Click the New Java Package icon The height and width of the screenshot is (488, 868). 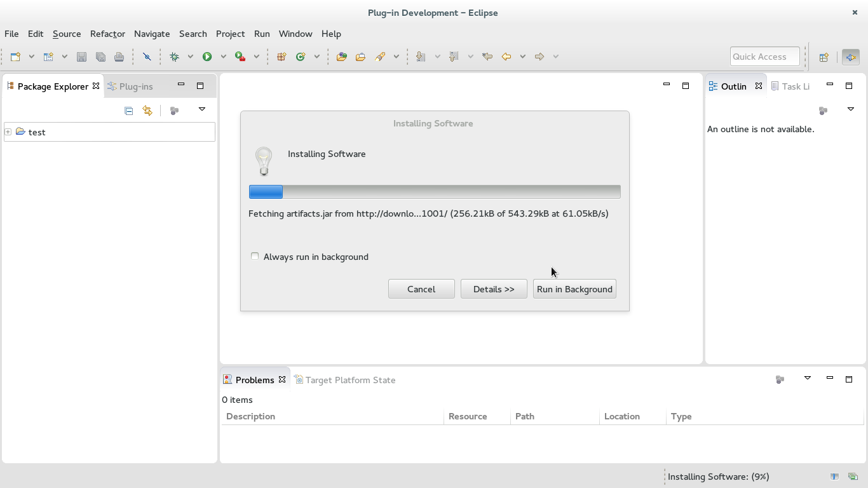281,57
